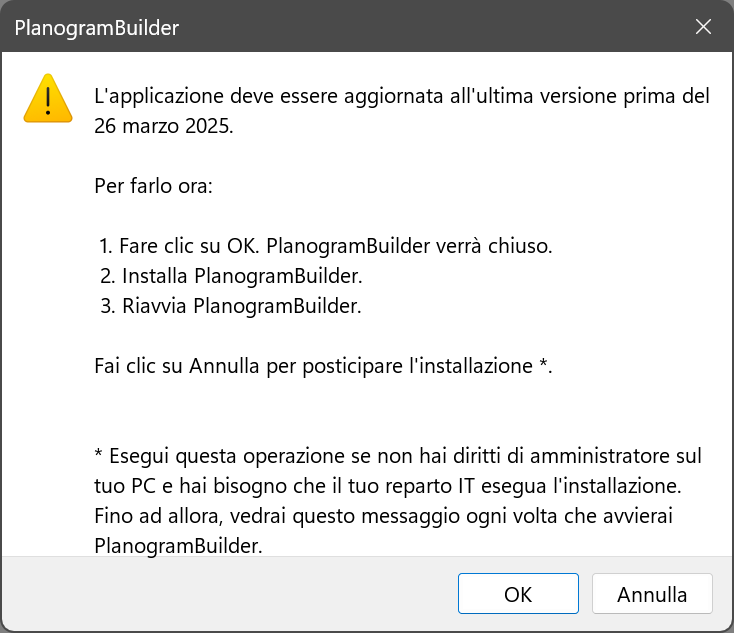Screen dimensions: 734x633
Task: Click the yellow warning triangle icon
Action: [x=48, y=99]
